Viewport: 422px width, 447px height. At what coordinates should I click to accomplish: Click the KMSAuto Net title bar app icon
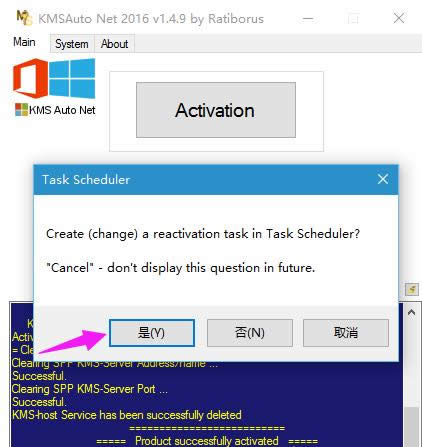(x=24, y=18)
